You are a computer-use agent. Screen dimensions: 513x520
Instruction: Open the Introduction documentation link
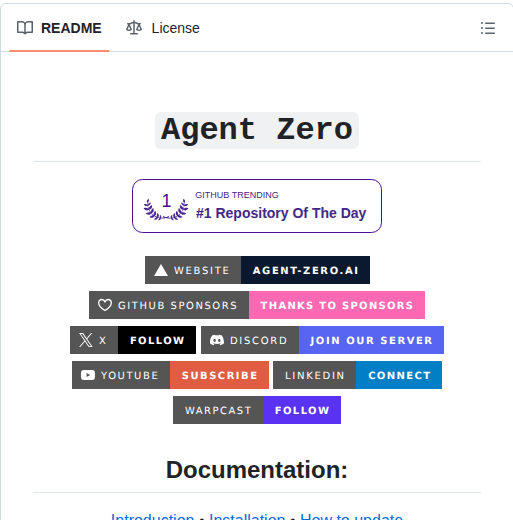pos(152,517)
